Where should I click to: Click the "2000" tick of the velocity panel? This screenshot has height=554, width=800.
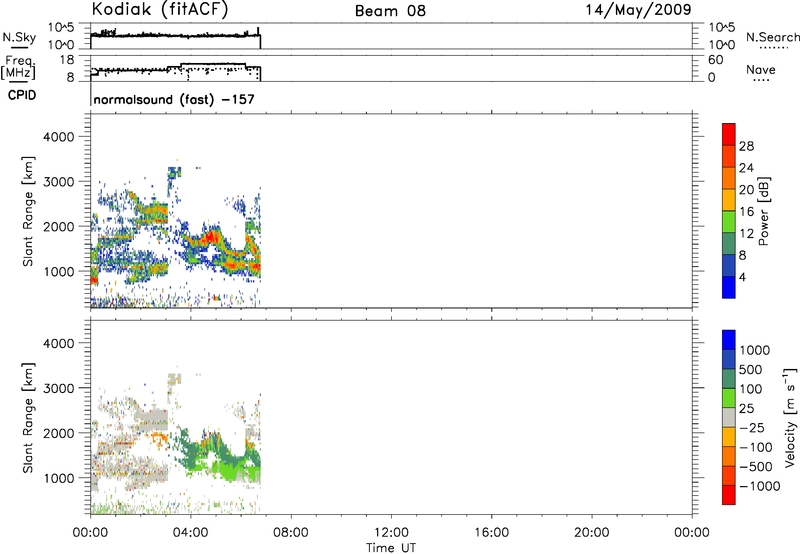pos(58,433)
